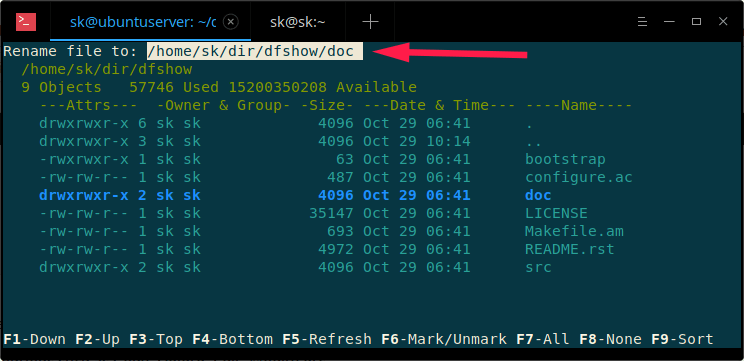The image size is (744, 361).
Task: Maximize the terminal window
Action: point(696,22)
